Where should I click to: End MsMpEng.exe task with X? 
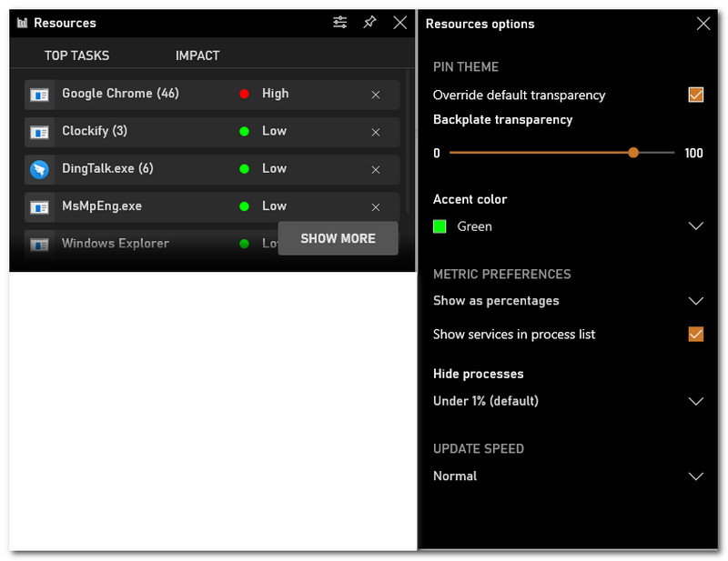coord(376,206)
